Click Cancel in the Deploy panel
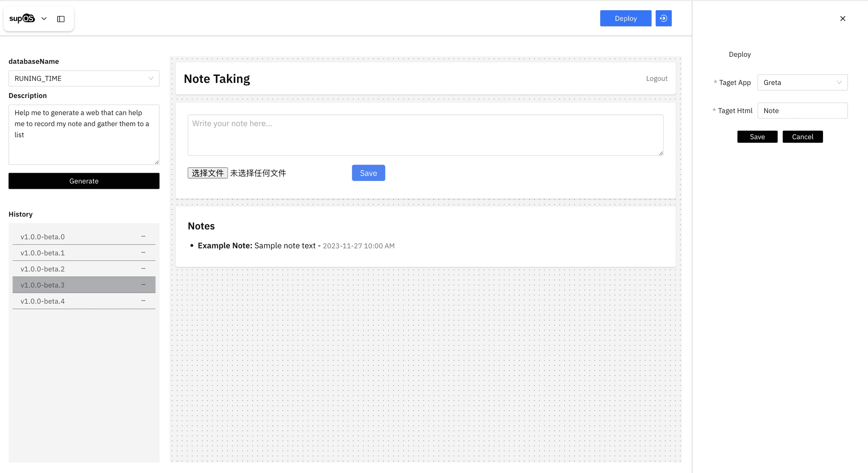Image resolution: width=868 pixels, height=473 pixels. coord(803,137)
